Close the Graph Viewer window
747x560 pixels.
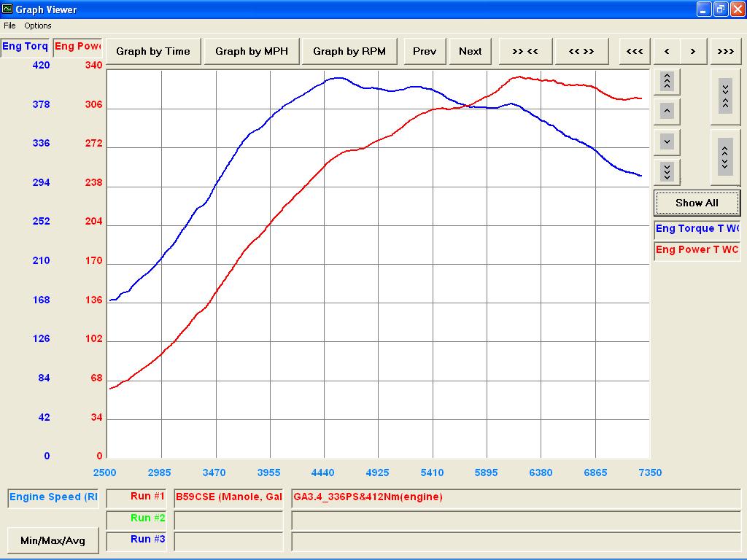pyautogui.click(x=738, y=9)
